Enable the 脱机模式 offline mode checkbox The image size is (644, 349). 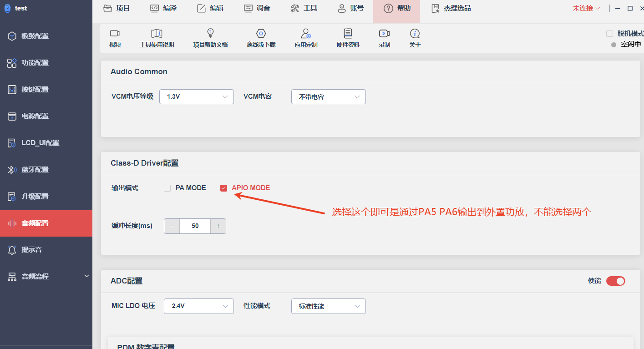click(x=609, y=34)
